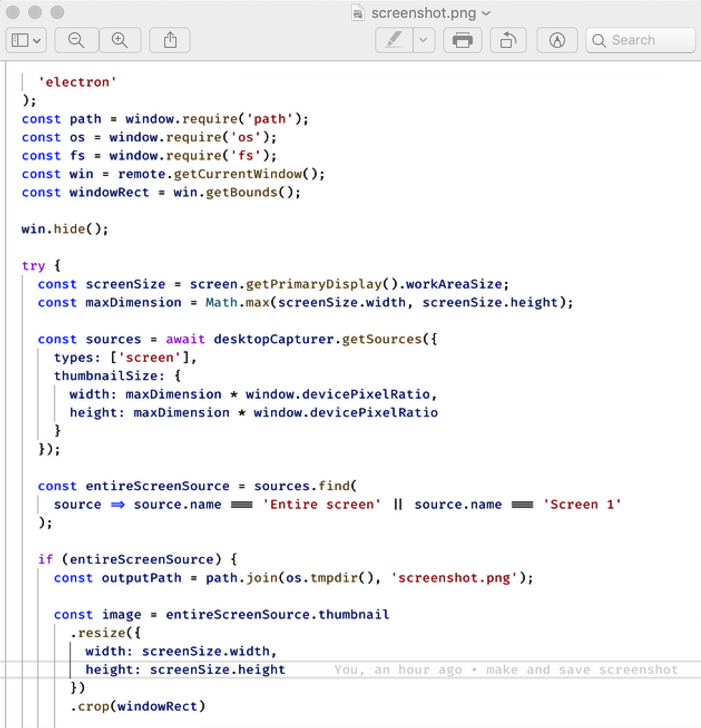Rotate the image left
Image resolution: width=701 pixels, height=728 pixels.
pos(508,40)
